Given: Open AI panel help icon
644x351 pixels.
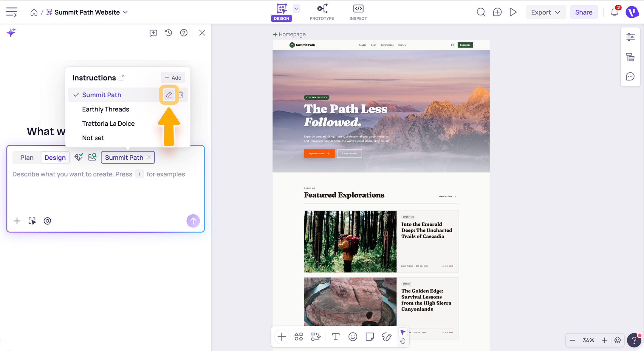Looking at the screenshot, I should [x=184, y=33].
